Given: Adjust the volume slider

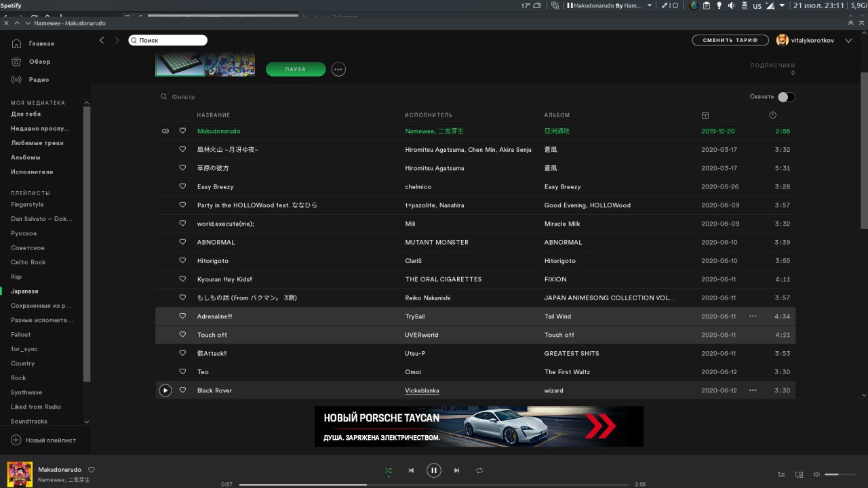Looking at the screenshot, I should (841, 474).
